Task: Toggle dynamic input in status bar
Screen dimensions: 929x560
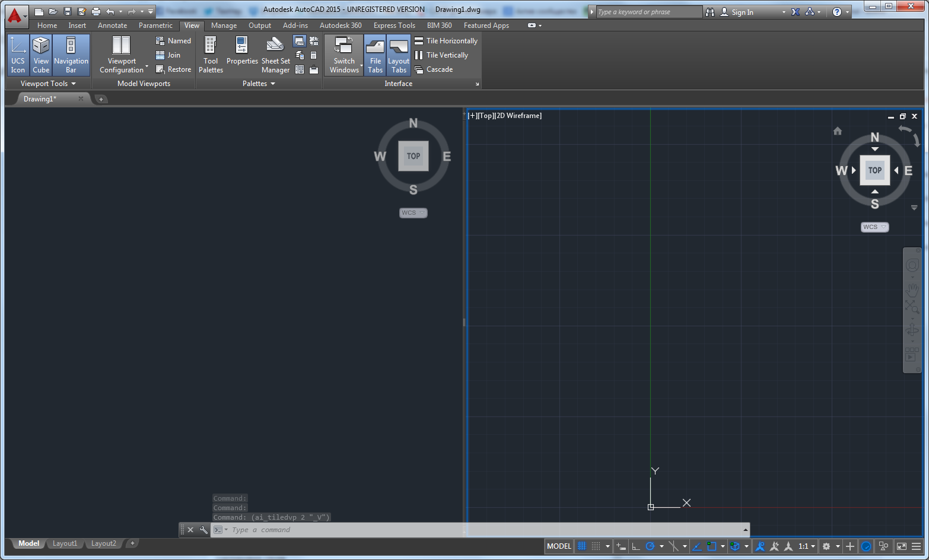Action: click(621, 546)
